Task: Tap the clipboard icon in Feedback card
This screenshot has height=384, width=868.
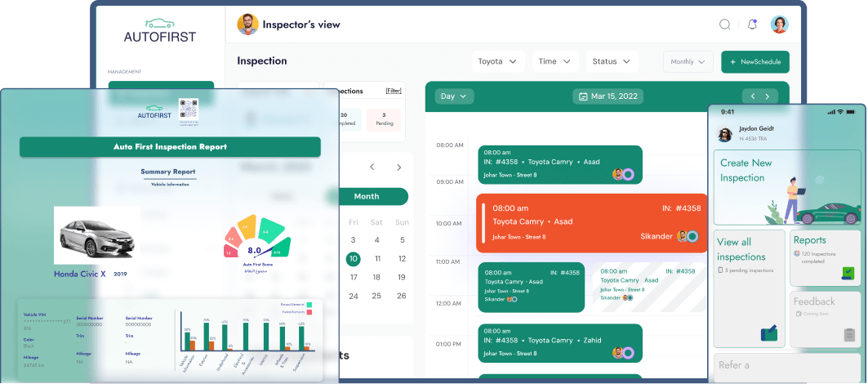Action: [850, 335]
